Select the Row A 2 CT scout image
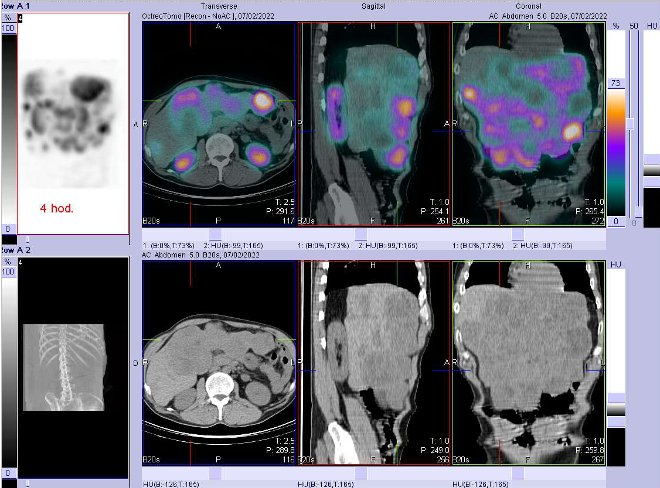 pyautogui.click(x=73, y=370)
